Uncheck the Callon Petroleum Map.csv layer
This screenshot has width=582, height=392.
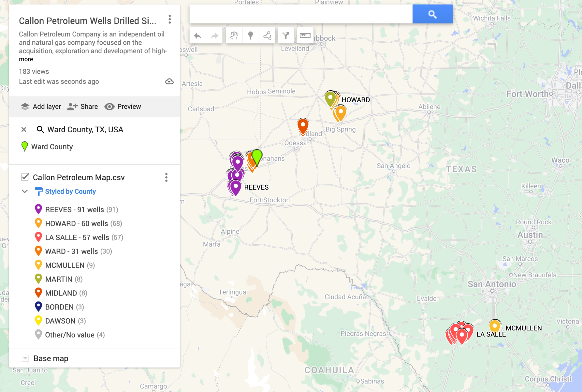pyautogui.click(x=25, y=177)
